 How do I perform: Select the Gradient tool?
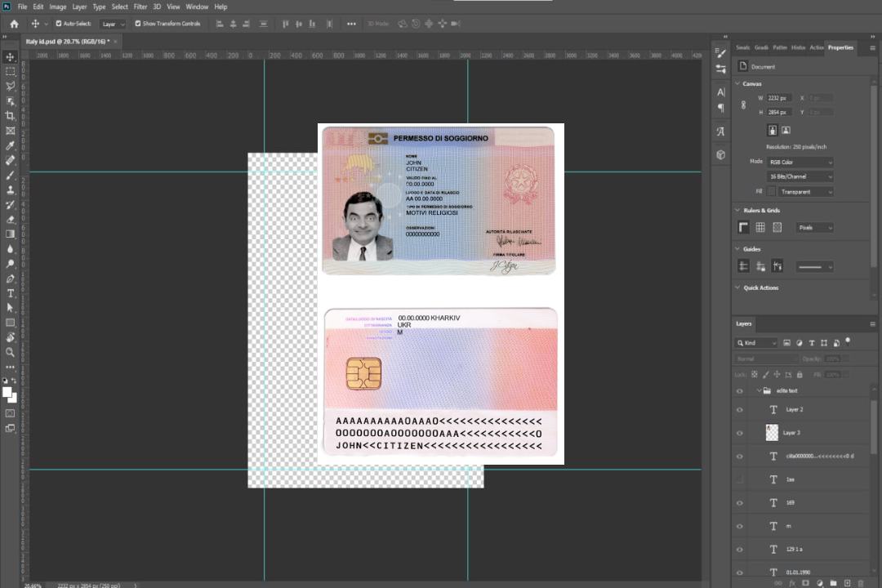10,234
